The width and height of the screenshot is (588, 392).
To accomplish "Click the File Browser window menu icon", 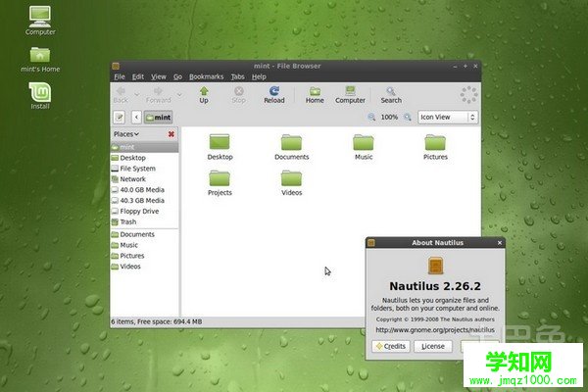I will (x=116, y=66).
